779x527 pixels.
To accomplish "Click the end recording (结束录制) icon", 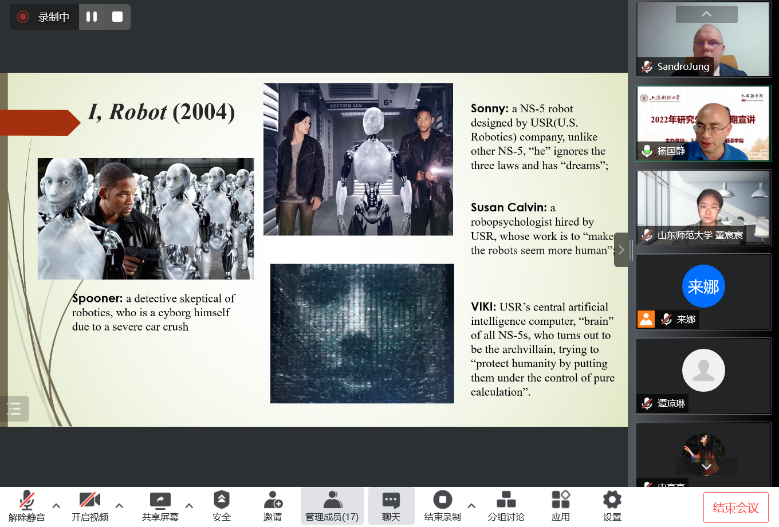I will [x=442, y=505].
